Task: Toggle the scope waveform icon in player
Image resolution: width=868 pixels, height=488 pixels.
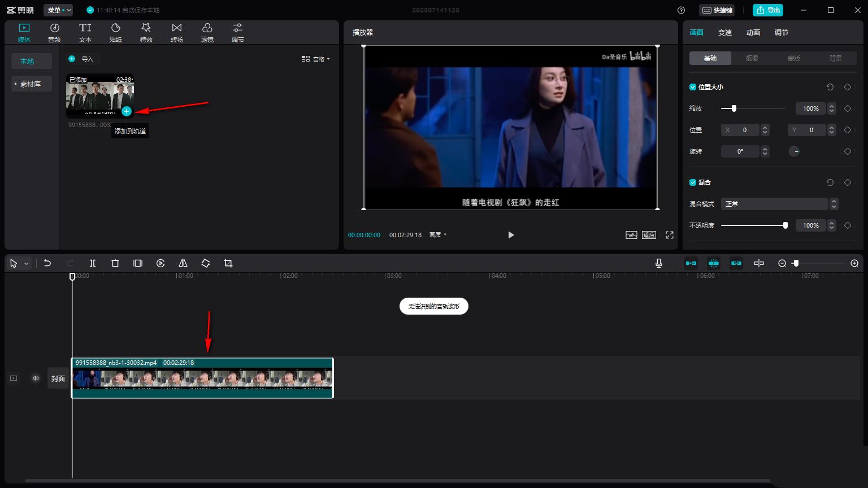Action: [631, 235]
